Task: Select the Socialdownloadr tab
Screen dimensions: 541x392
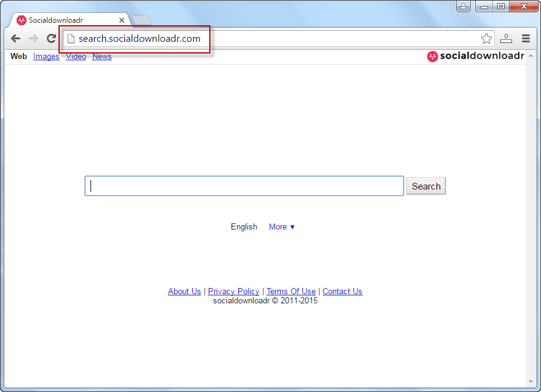Action: tap(69, 20)
